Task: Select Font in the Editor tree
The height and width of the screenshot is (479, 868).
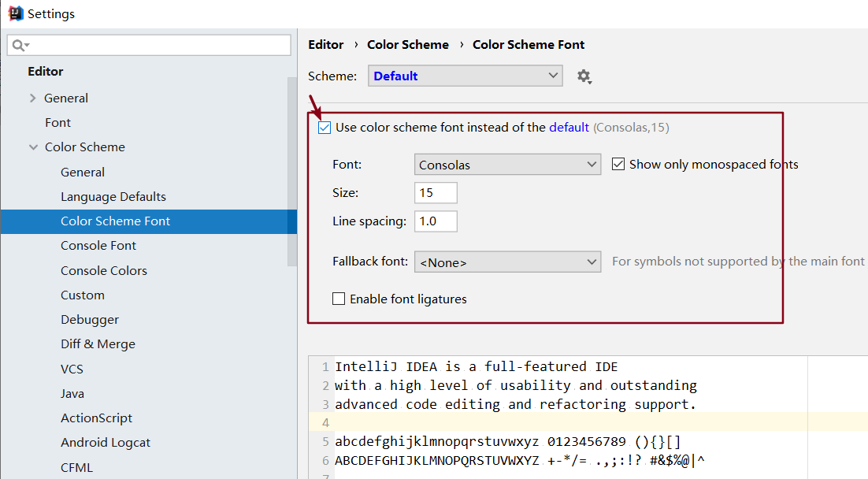Action: click(x=57, y=123)
